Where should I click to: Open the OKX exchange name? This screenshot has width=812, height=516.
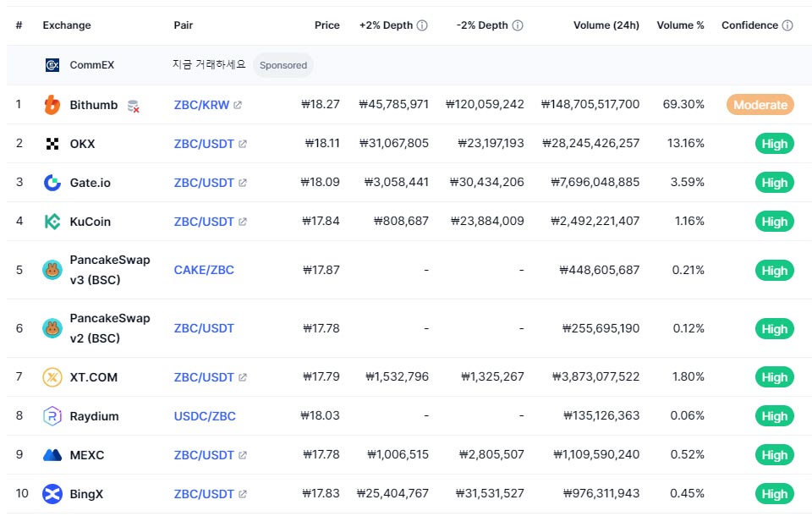pyautogui.click(x=82, y=144)
